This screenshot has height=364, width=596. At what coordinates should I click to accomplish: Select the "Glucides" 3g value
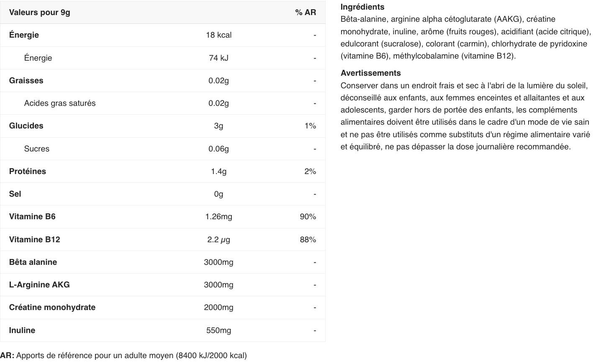[218, 126]
